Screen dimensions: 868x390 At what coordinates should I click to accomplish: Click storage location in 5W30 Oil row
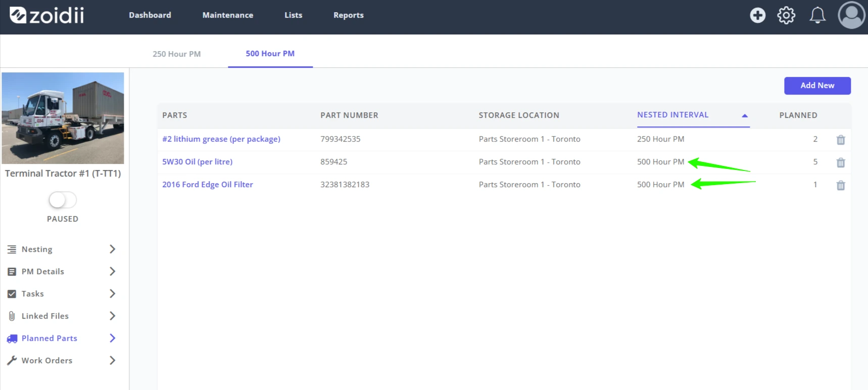click(529, 161)
